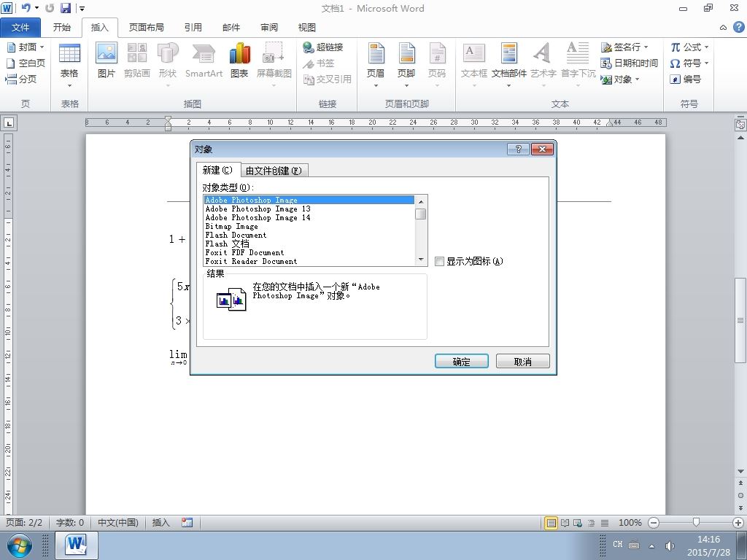
Task: Click the Word Help question mark icon
Action: (x=738, y=27)
